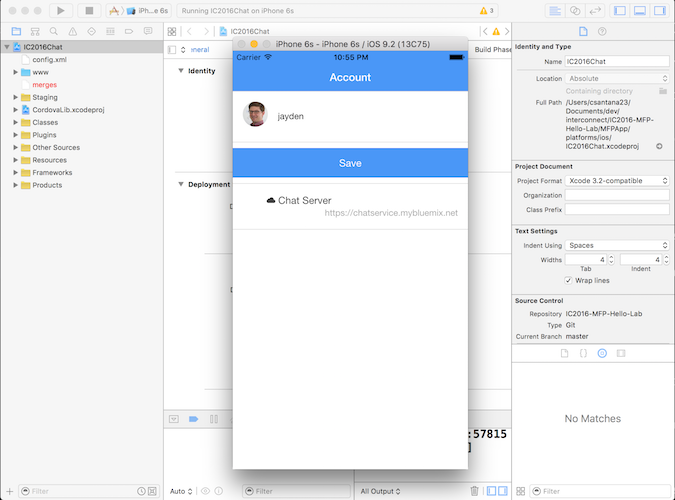This screenshot has width=675, height=500.
Task: Click the Run (play) button in Xcode toolbar
Action: coord(61,10)
